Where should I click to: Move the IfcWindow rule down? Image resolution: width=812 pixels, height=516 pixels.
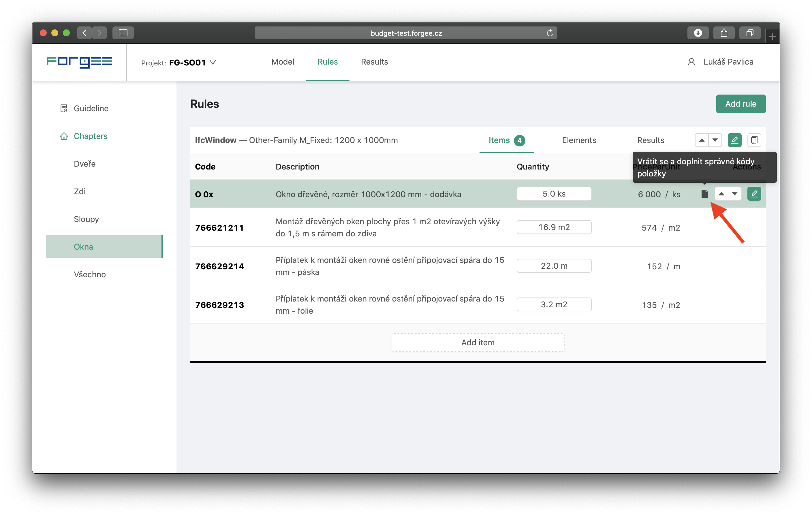point(715,140)
